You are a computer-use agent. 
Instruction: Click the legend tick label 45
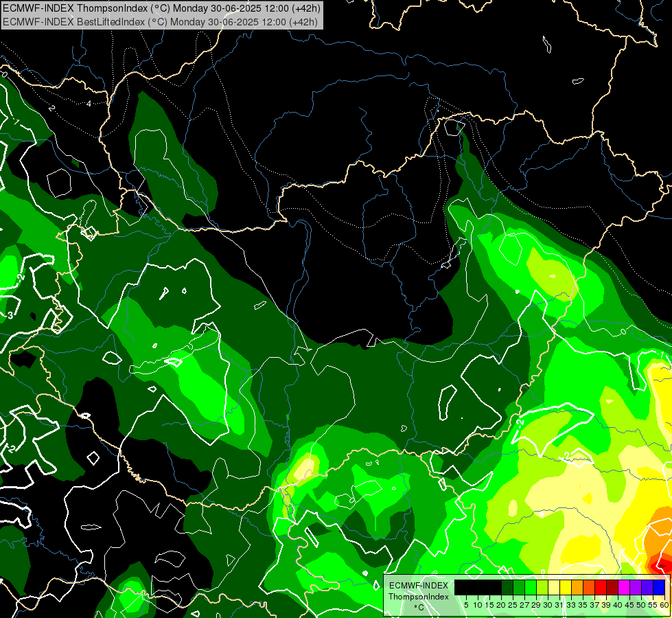coord(630,605)
